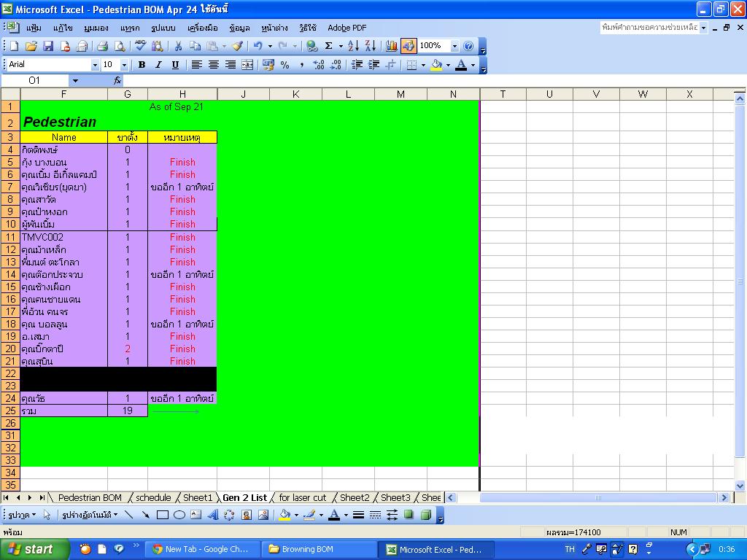
Task: Open the Arial font name dropdown
Action: (x=94, y=65)
